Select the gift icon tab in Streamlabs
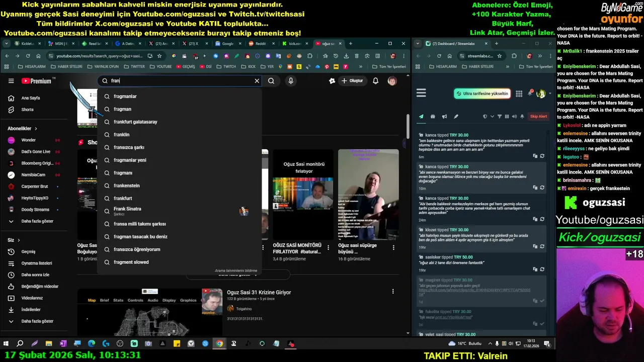The height and width of the screenshot is (362, 644). (433, 117)
